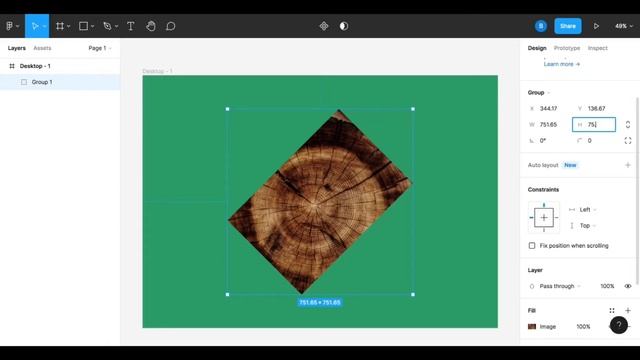
Task: Open shape tools dropdown arrow
Action: coord(93,27)
